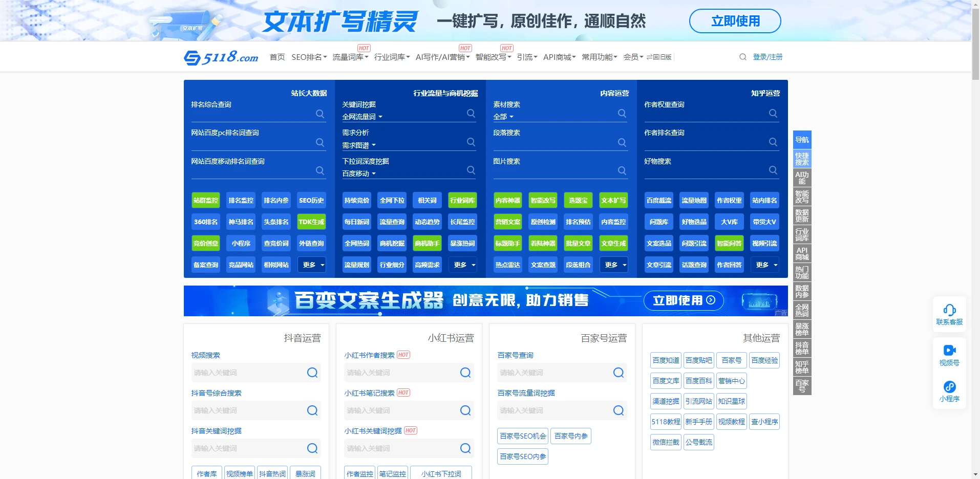
Task: Click 微信拦截 button
Action: coord(666,442)
